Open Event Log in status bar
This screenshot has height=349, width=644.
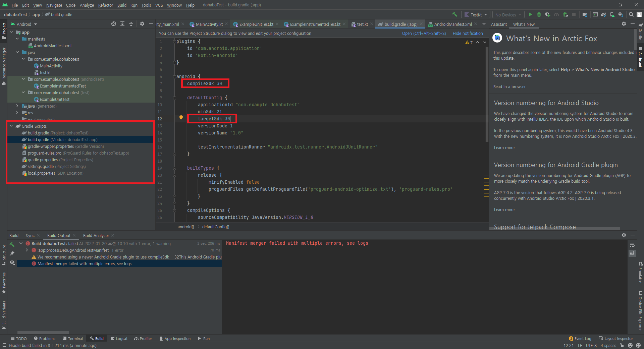580,339
